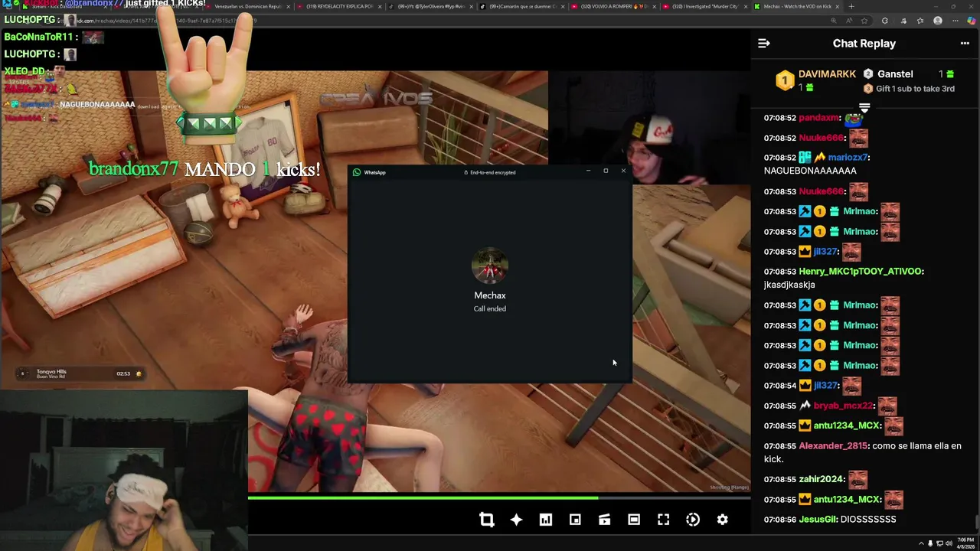Open a new browser tab
The height and width of the screenshot is (551, 980).
(x=851, y=6)
